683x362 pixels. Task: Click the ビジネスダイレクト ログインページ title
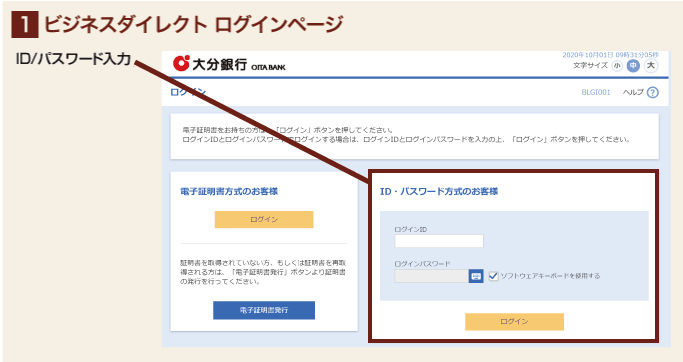[x=194, y=24]
